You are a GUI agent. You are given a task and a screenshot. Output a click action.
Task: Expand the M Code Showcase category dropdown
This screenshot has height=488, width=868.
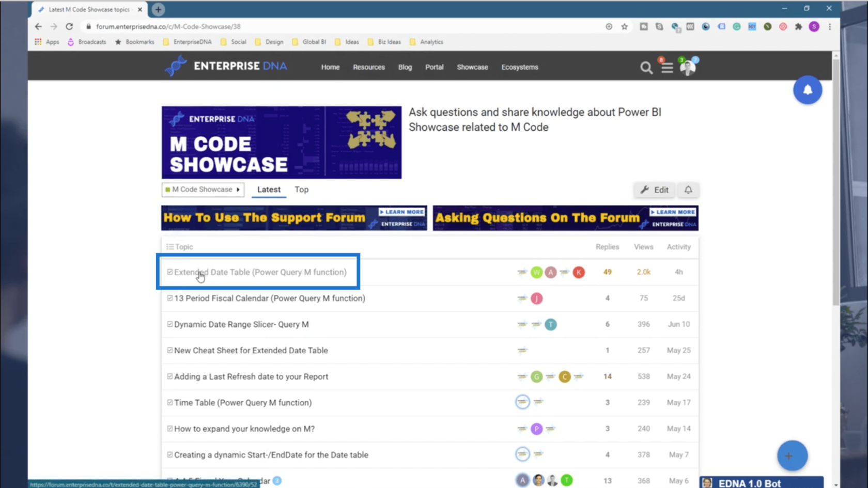tap(203, 190)
